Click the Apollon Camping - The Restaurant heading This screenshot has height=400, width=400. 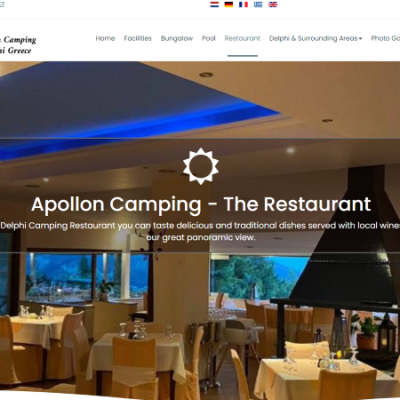201,204
